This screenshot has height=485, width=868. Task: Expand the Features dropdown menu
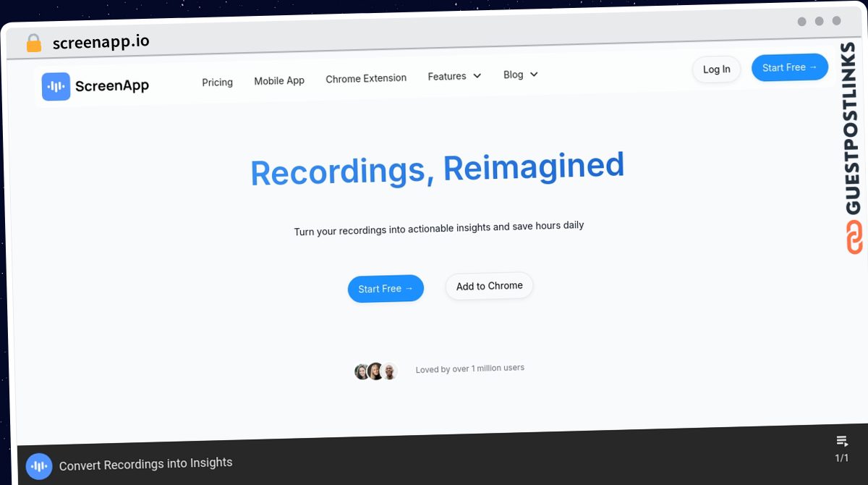click(454, 76)
